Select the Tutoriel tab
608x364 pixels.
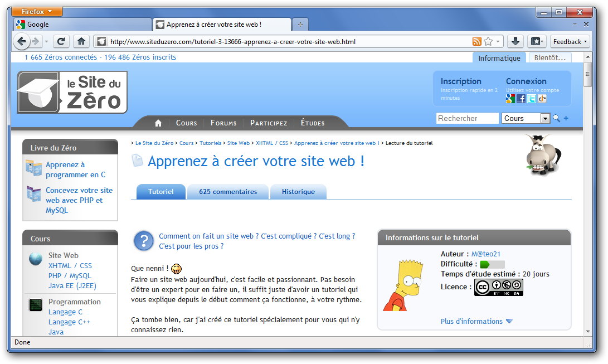pos(161,192)
